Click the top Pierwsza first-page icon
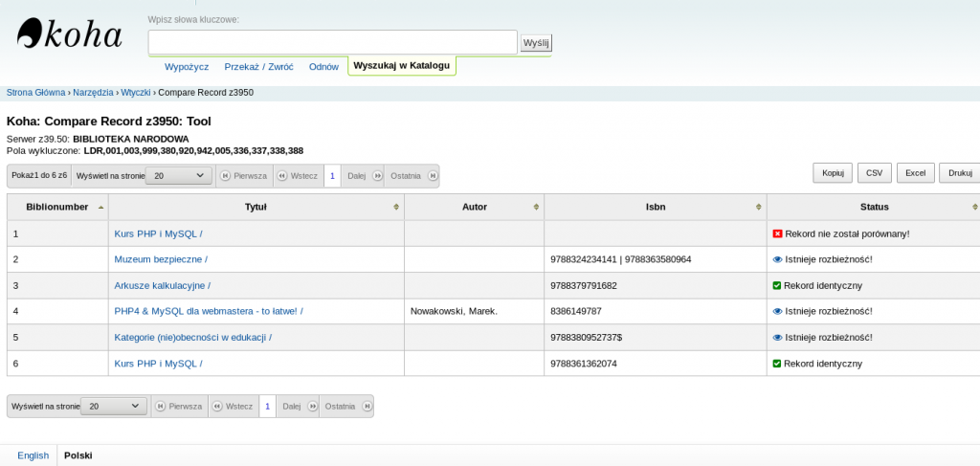Screen dimensions: 980x466 (x=225, y=176)
